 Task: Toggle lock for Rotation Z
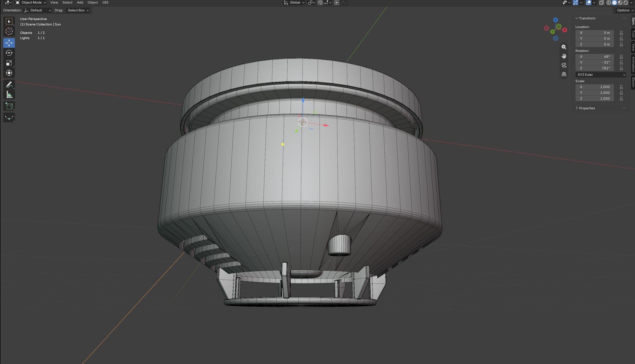pyautogui.click(x=621, y=68)
